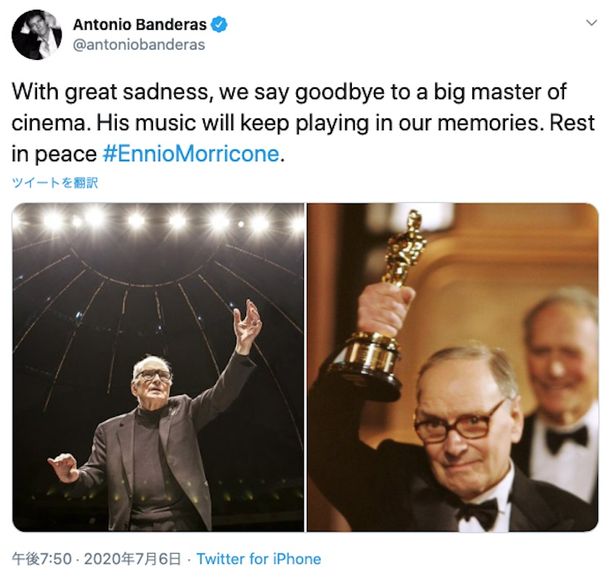The height and width of the screenshot is (582, 615).
Task: Click the ツイートを翻訳 translate link
Action: pos(55,183)
